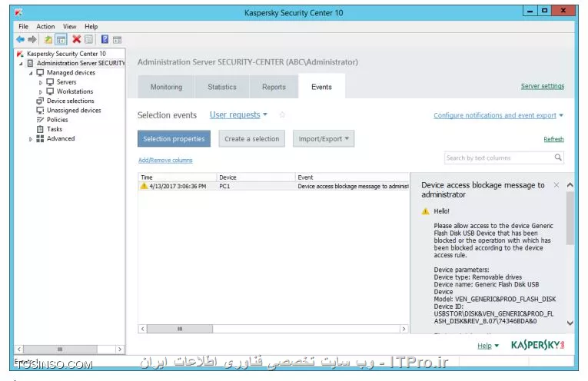Switch to the Statistics tab
This screenshot has width=588, height=381.
(222, 87)
